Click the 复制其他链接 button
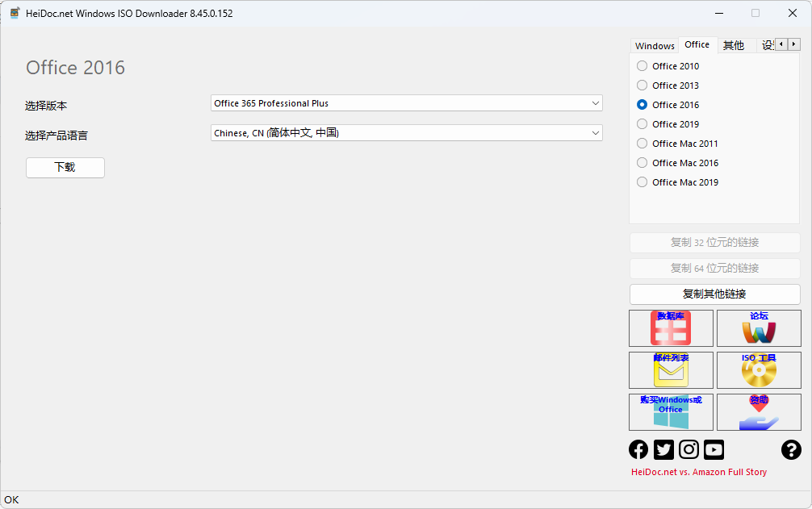The height and width of the screenshot is (509, 812). point(714,294)
